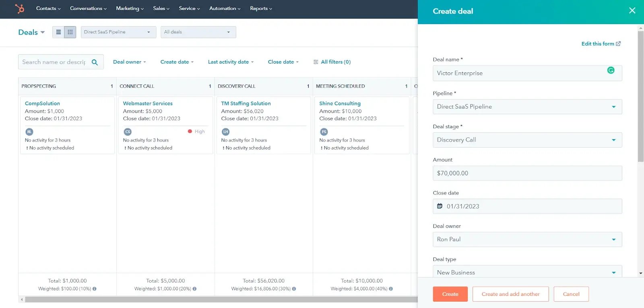Open the Deal stage dropdown
The height and width of the screenshot is (308, 644).
coord(527,140)
